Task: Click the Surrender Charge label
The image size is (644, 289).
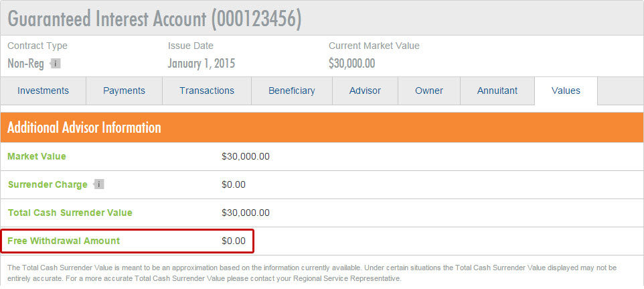Action: [x=48, y=184]
